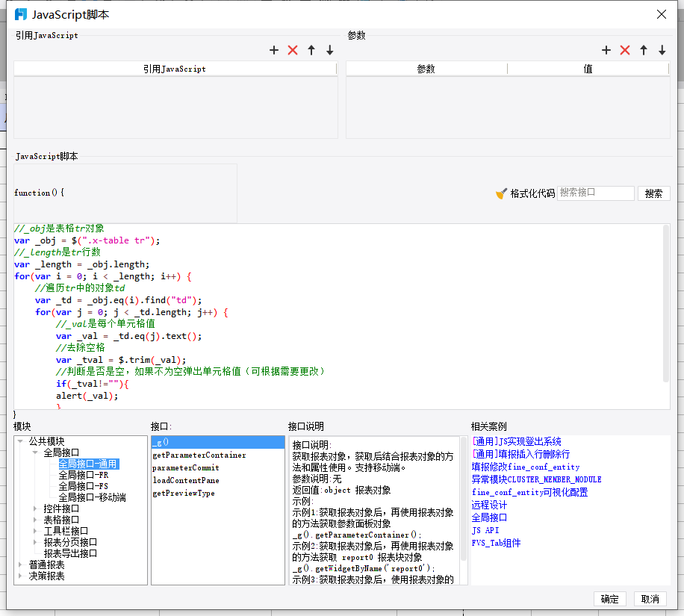Image resolution: width=684 pixels, height=616 pixels.
Task: Select the _g() interface entry
Action: tap(218, 442)
